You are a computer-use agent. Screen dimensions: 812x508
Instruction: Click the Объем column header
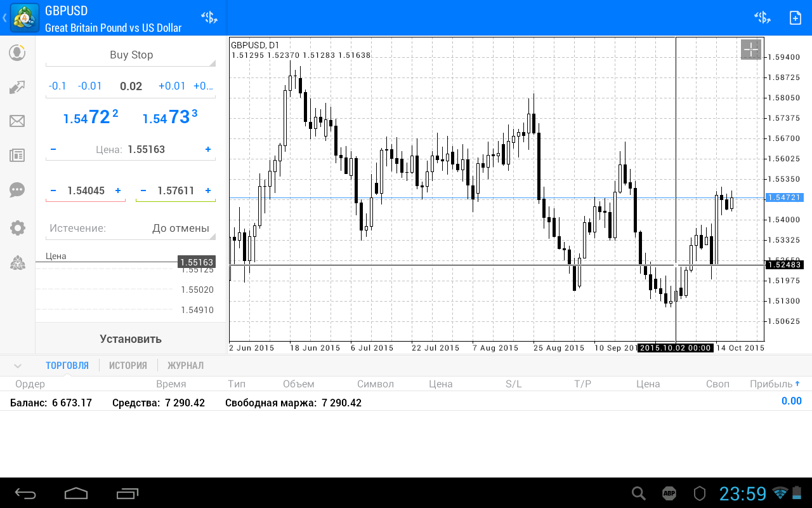click(x=299, y=384)
